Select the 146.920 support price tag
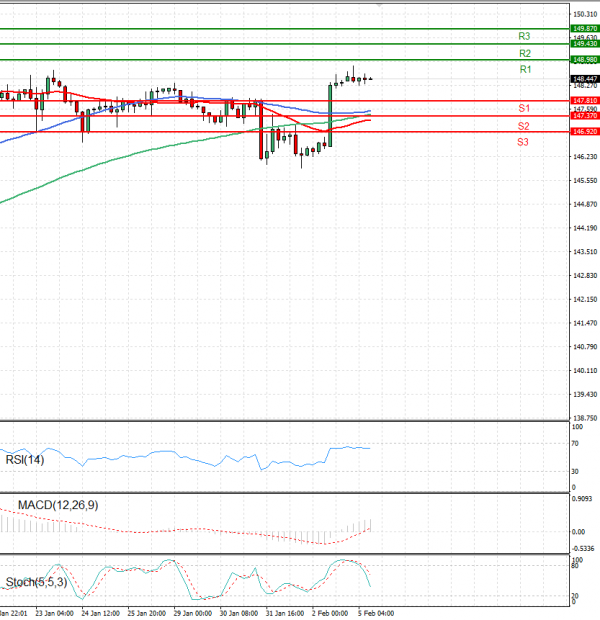This screenshot has height=620, width=600. [585, 132]
